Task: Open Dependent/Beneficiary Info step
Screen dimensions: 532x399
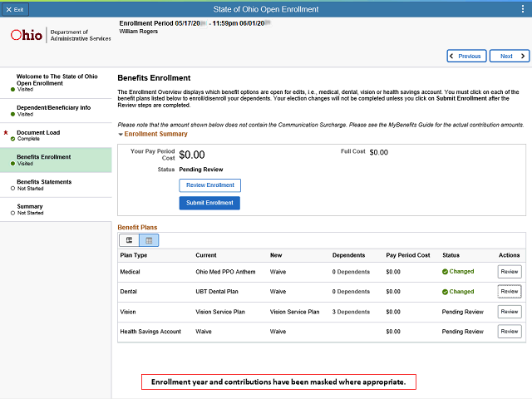Action: [56, 111]
